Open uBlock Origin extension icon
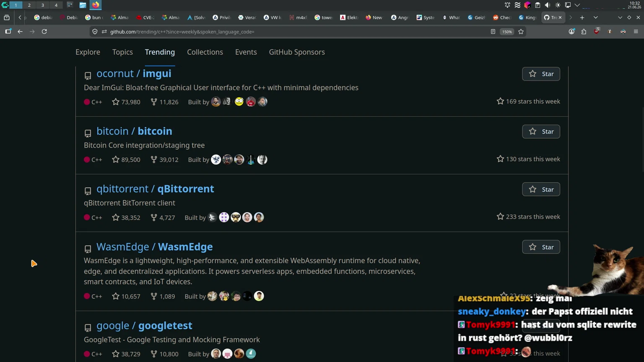Screen dimensions: 644x362 [597, 31]
